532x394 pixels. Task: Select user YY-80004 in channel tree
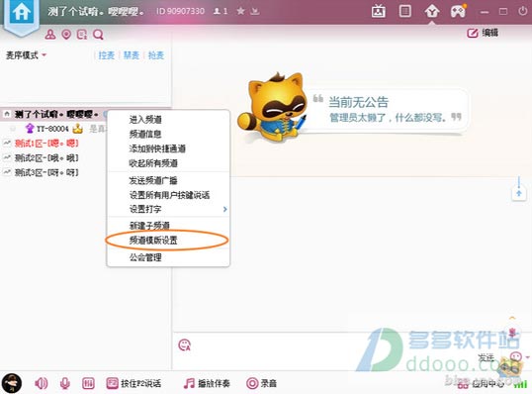(52, 129)
